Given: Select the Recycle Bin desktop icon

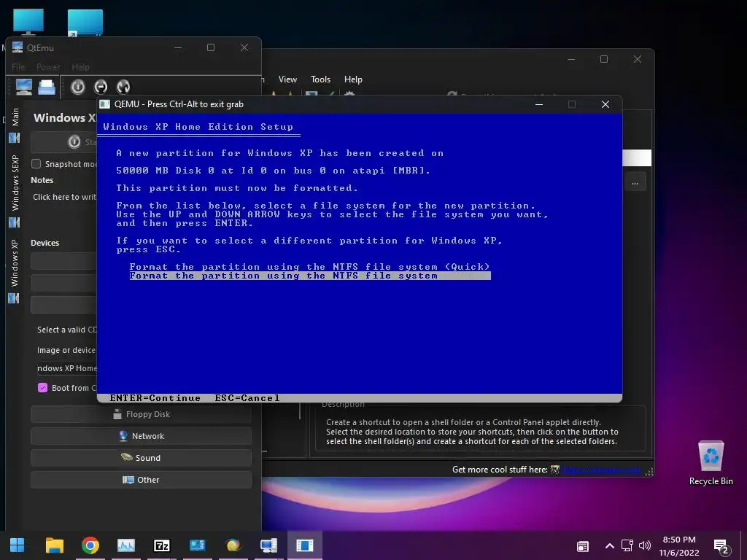Looking at the screenshot, I should click(x=711, y=463).
